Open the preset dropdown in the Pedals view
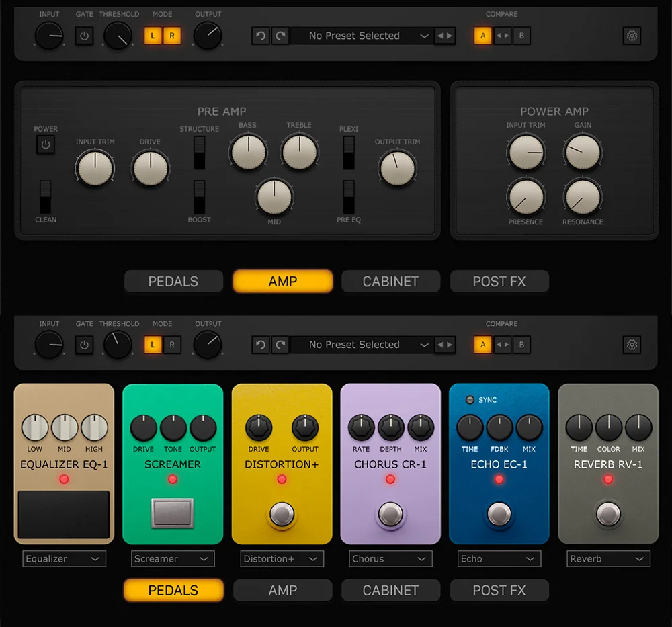 [362, 345]
